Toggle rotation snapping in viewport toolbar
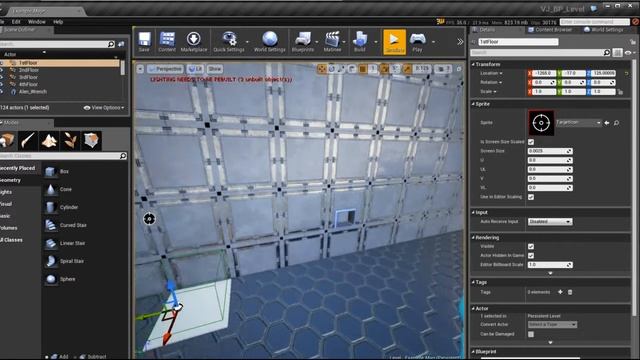 point(384,69)
